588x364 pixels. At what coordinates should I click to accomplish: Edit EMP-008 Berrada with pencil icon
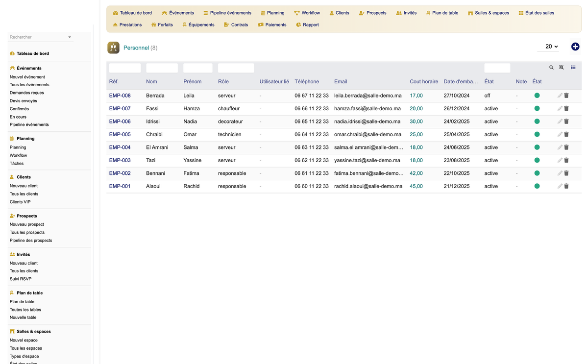coord(560,96)
